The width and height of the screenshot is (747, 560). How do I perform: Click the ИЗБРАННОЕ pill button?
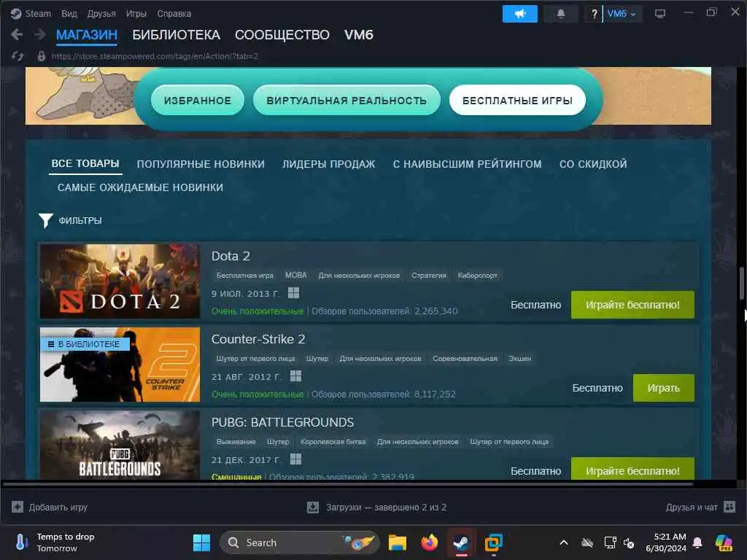[198, 100]
